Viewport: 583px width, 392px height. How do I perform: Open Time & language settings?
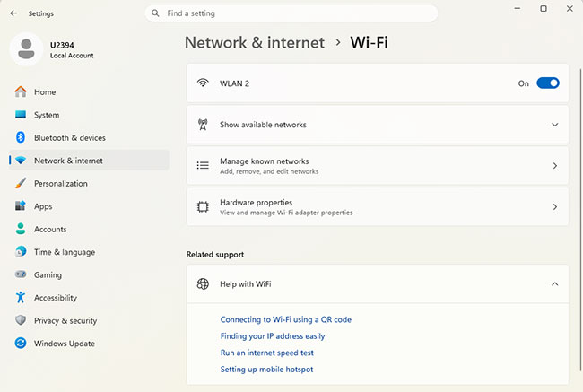[89, 252]
